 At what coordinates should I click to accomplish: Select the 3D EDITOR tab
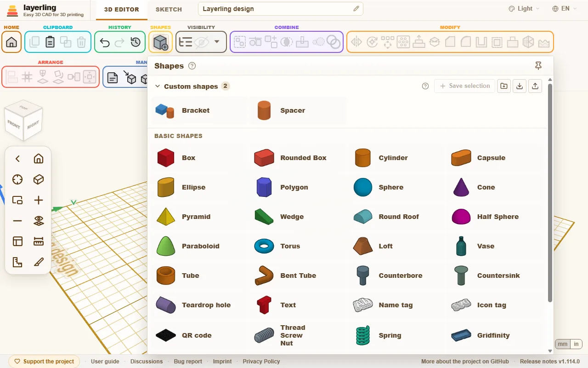(x=122, y=9)
